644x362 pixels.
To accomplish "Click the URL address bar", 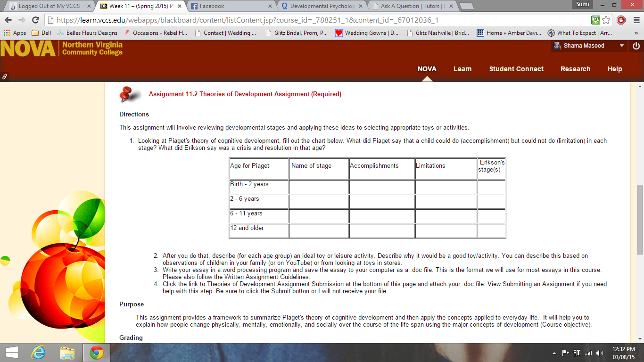I will coord(321,20).
